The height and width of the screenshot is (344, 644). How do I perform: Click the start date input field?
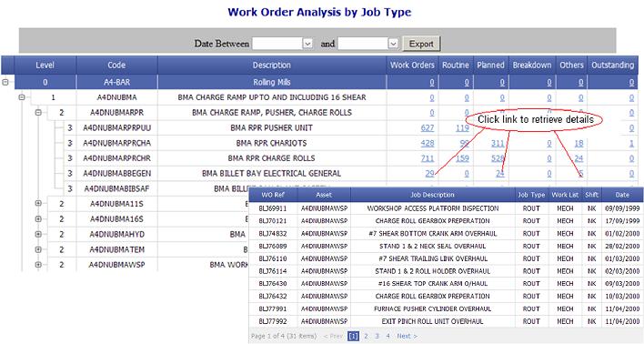[277, 44]
